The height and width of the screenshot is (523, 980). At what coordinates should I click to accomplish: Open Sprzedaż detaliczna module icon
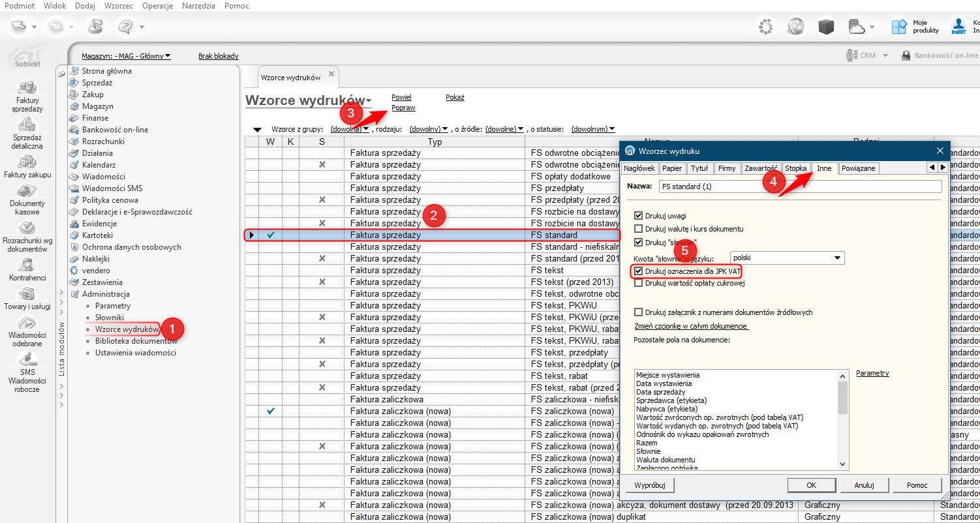(x=27, y=126)
